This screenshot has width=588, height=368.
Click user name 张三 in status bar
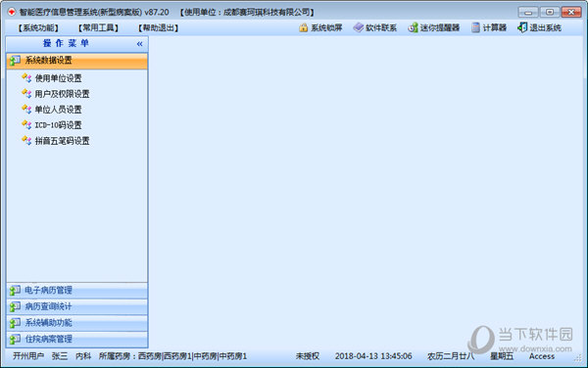tap(60, 356)
